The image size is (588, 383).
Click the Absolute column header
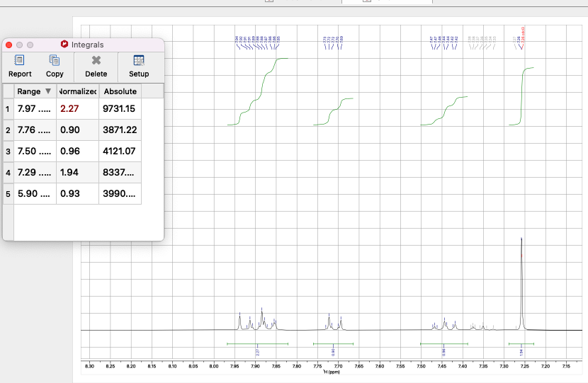[120, 91]
